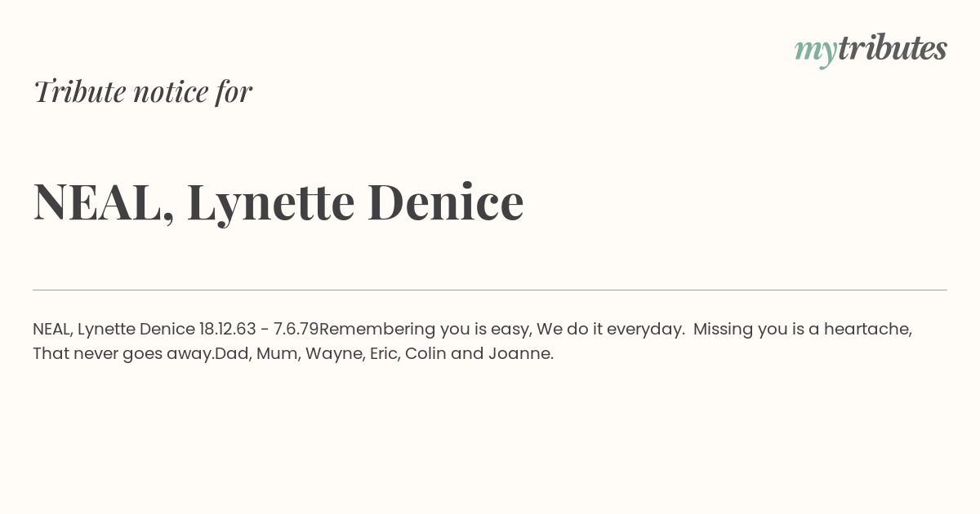Click the birth date 18.12.63
The width and height of the screenshot is (980, 514).
[x=228, y=329]
